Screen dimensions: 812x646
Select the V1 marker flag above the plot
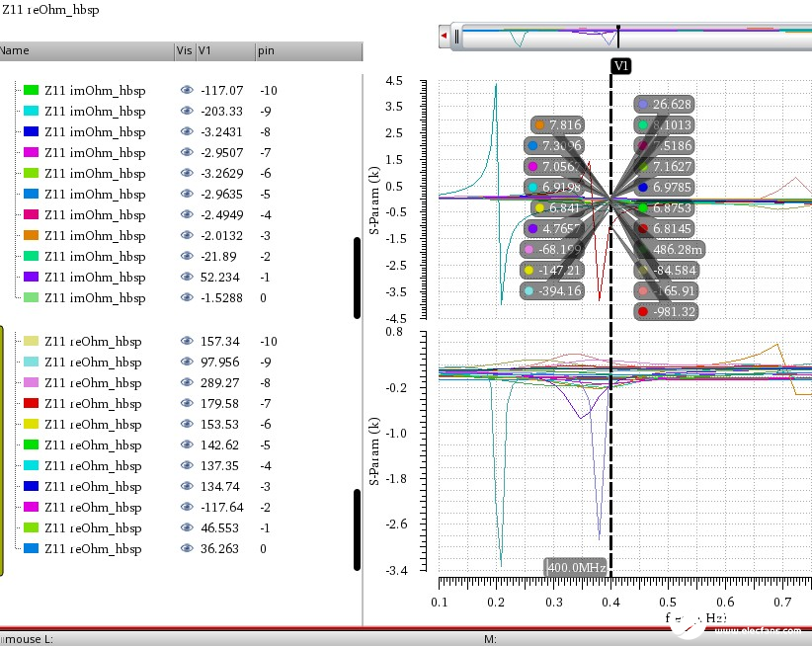(x=621, y=66)
